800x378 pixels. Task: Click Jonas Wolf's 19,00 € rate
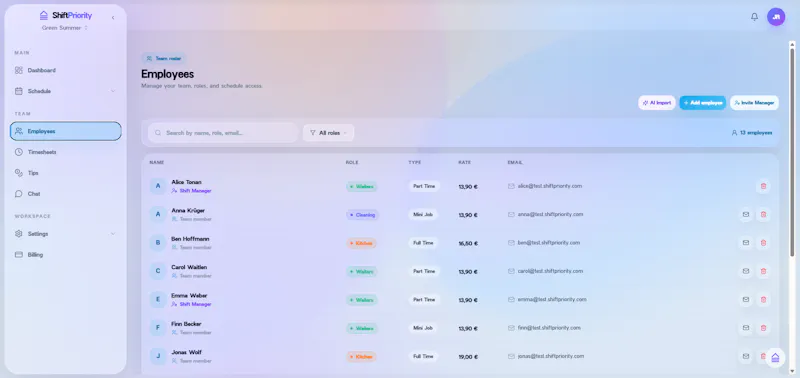pos(468,357)
